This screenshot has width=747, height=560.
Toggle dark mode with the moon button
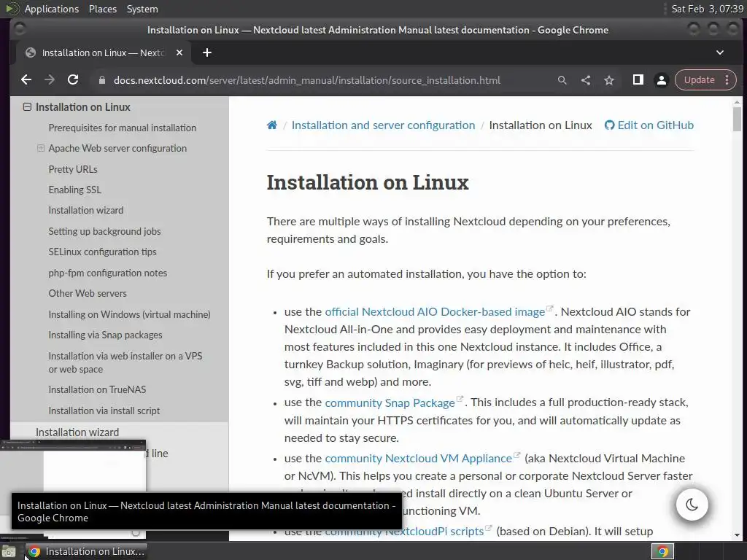692,505
